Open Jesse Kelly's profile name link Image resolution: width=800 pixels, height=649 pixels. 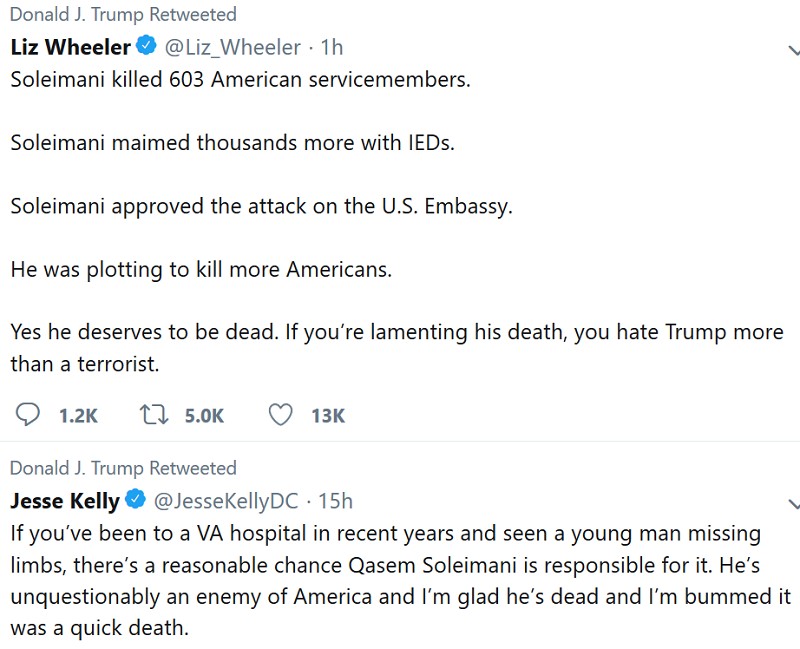(x=65, y=500)
